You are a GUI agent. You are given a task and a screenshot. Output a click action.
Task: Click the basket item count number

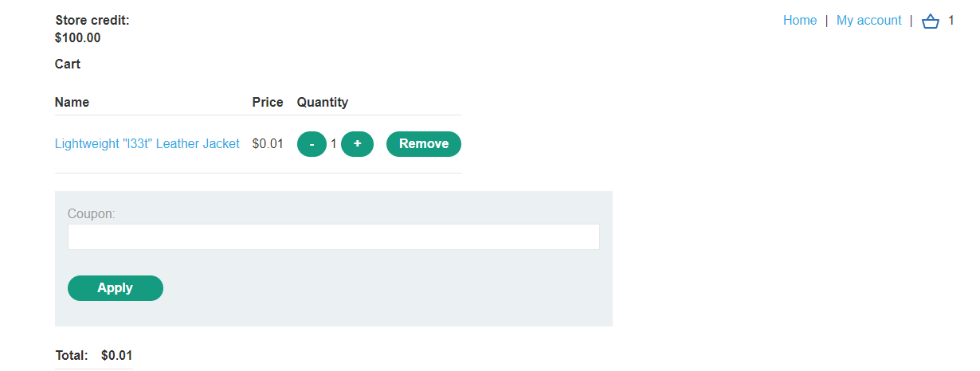pos(951,21)
